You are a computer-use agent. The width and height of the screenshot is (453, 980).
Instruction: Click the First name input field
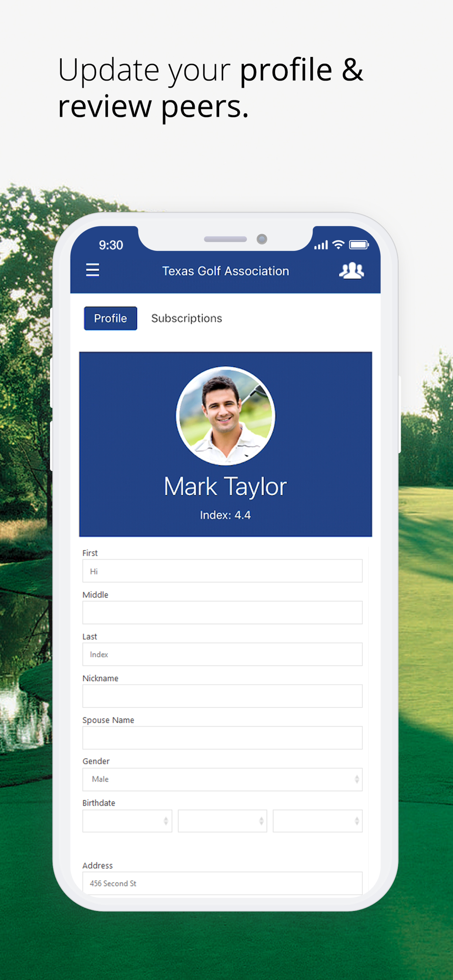coord(223,571)
